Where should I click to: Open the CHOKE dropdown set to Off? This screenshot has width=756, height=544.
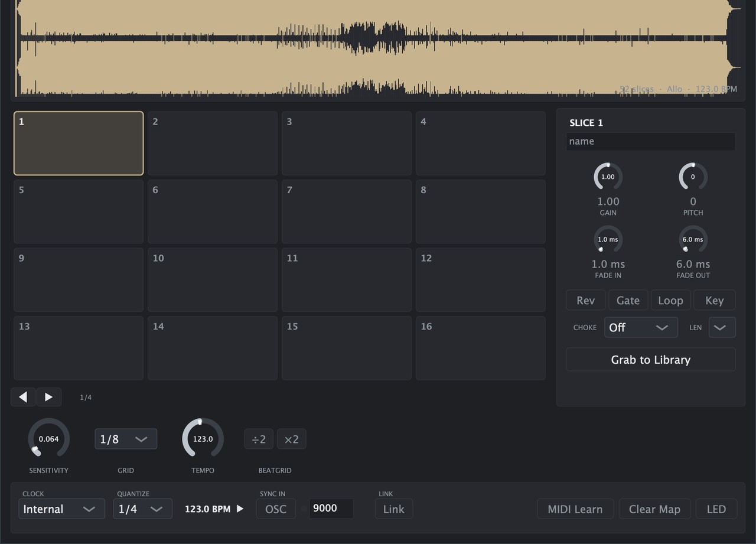(x=641, y=327)
